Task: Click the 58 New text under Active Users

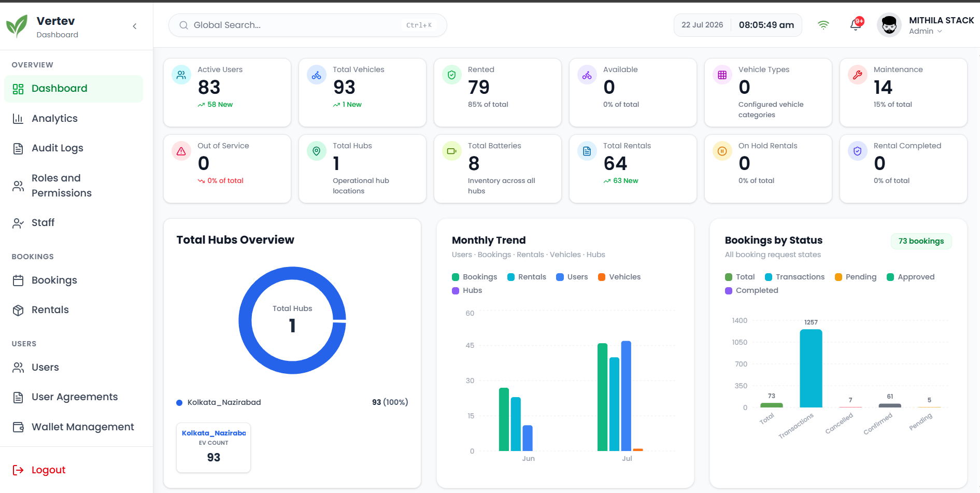Action: tap(220, 105)
